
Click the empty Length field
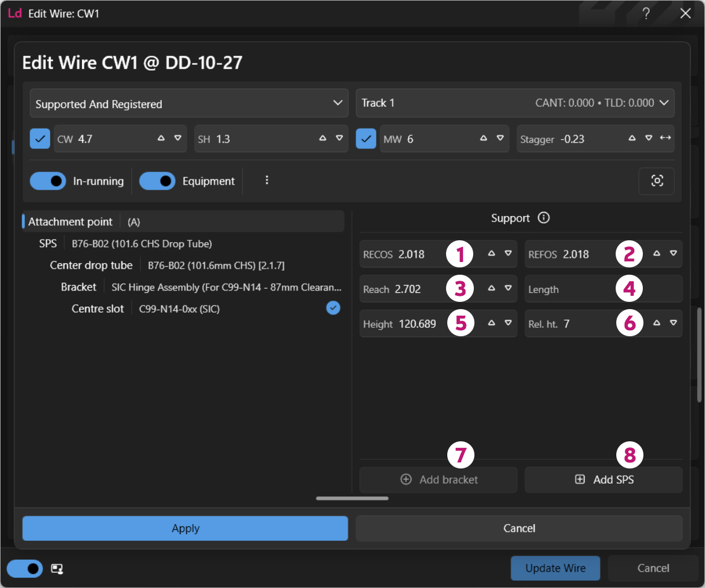coord(604,289)
